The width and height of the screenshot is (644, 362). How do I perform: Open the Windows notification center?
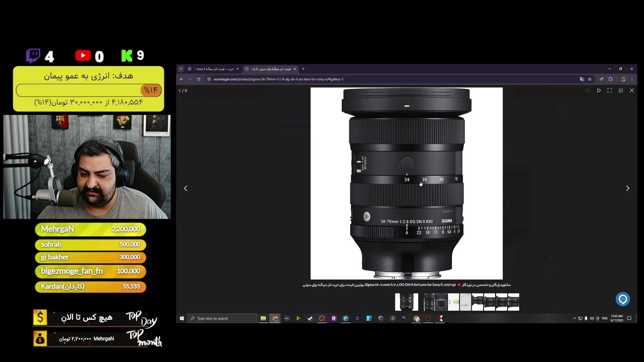click(x=629, y=318)
